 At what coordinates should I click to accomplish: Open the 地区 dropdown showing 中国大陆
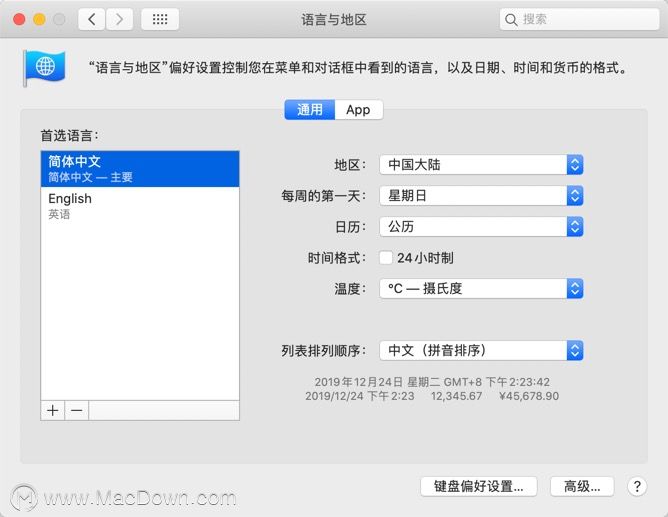pyautogui.click(x=481, y=165)
